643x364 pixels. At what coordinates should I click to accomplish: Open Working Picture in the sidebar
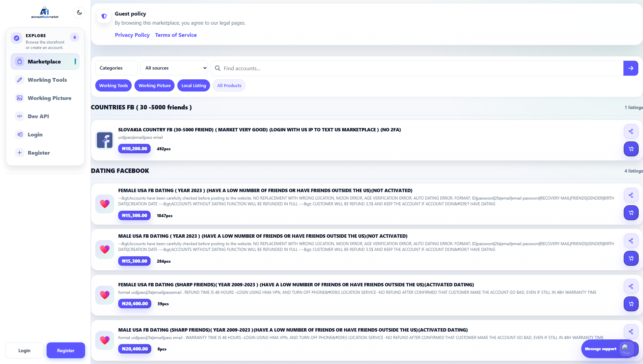tap(45, 98)
